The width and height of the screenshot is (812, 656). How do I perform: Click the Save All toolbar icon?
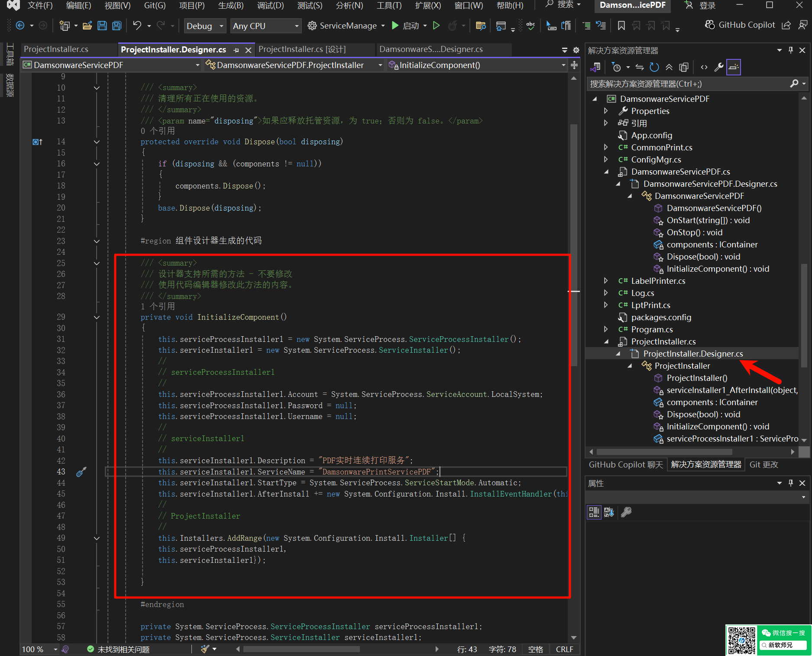click(x=117, y=26)
